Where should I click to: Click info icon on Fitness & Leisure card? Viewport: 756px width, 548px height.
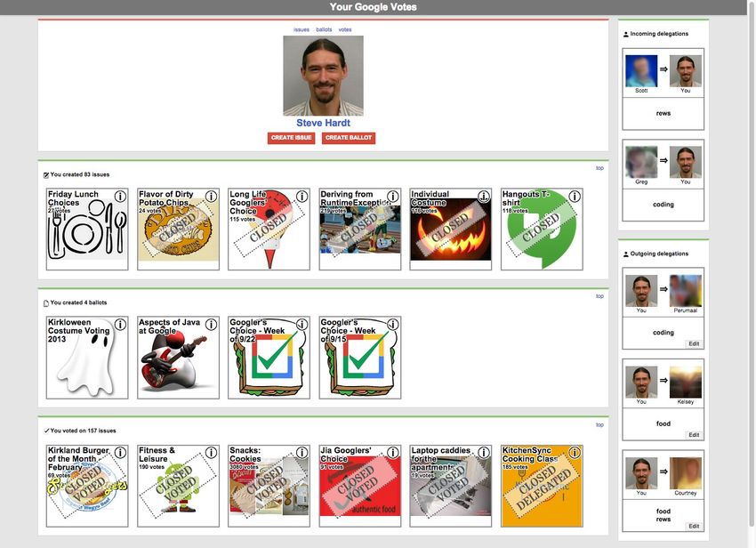pos(211,453)
